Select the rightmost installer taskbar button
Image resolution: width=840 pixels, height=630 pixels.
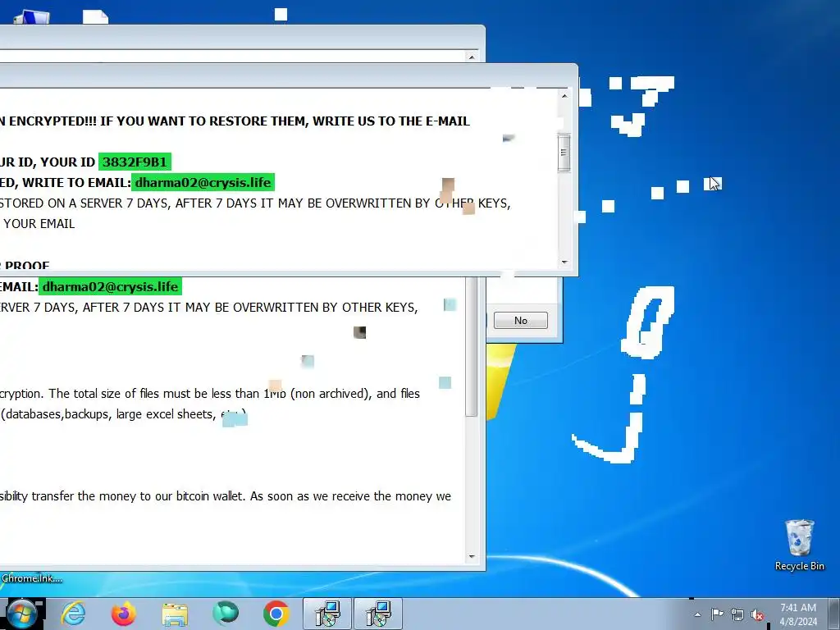tap(378, 614)
